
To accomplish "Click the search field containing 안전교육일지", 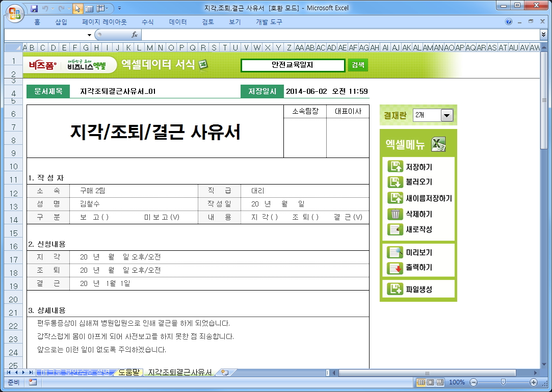I will 293,65.
